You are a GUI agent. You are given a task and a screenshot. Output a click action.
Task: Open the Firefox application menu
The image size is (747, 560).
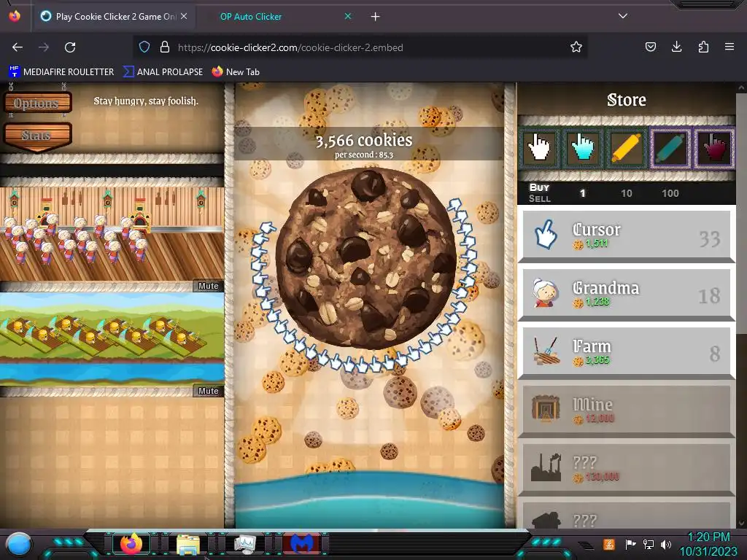click(729, 47)
